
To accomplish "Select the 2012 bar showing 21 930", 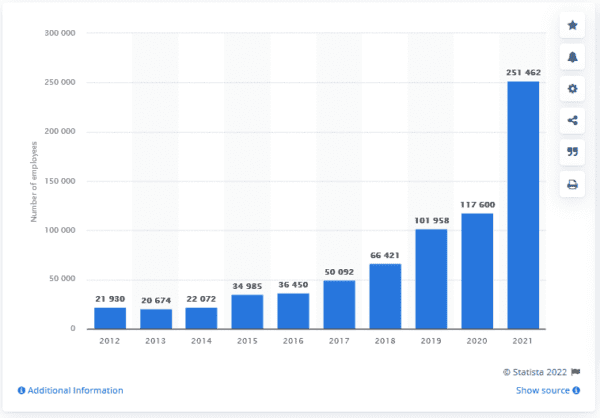I will pyautogui.click(x=111, y=318).
